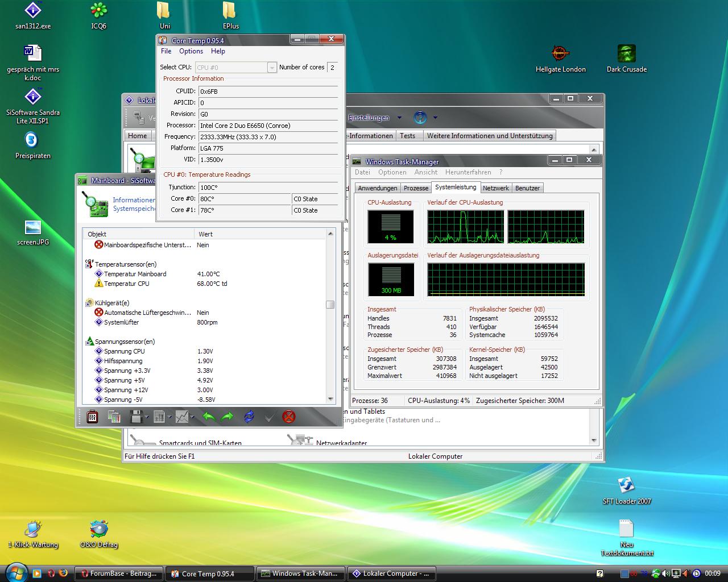Click the Firefox quick launch icon
This screenshot has width=728, height=582.
click(x=63, y=573)
